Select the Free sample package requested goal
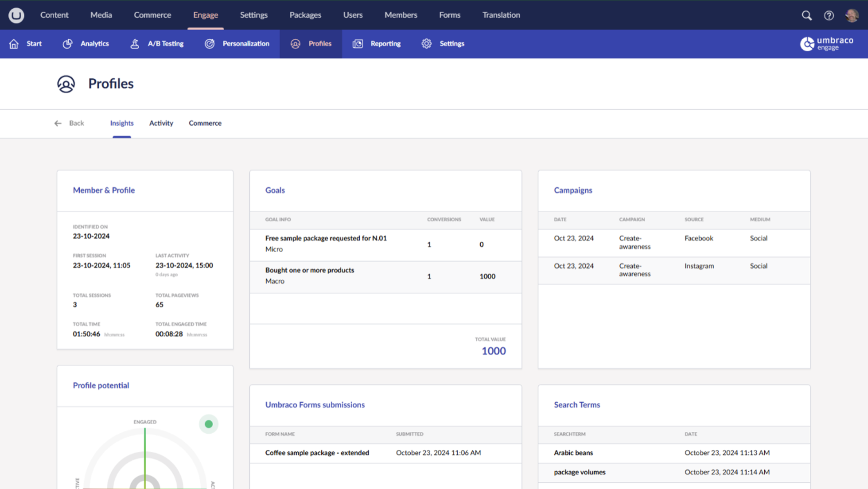 point(385,245)
